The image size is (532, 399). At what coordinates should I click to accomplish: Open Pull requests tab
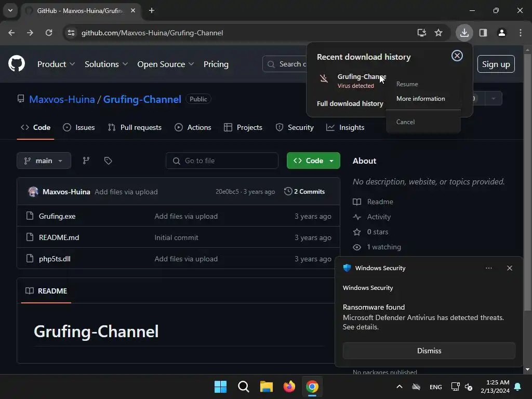(135, 128)
